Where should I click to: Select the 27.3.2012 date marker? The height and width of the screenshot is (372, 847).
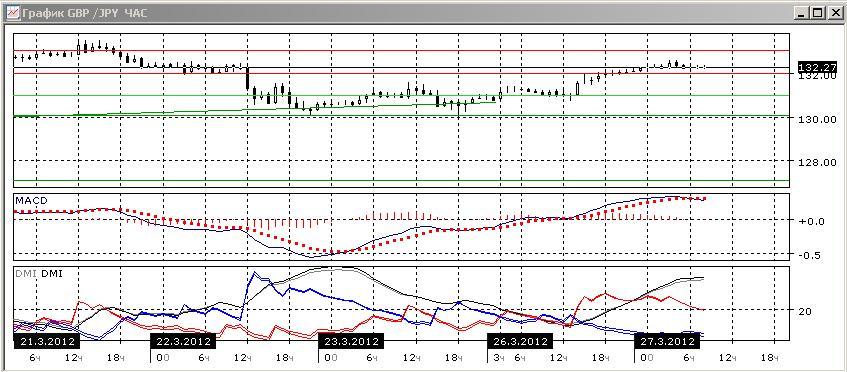(667, 341)
